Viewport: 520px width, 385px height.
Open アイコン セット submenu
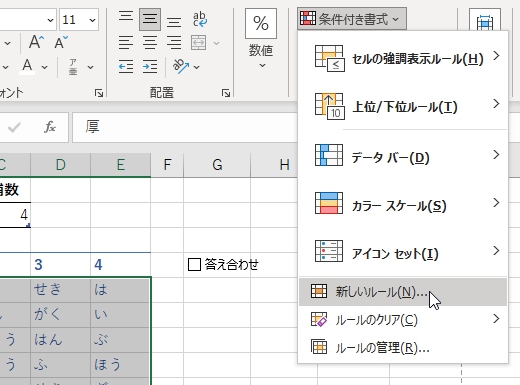(403, 251)
